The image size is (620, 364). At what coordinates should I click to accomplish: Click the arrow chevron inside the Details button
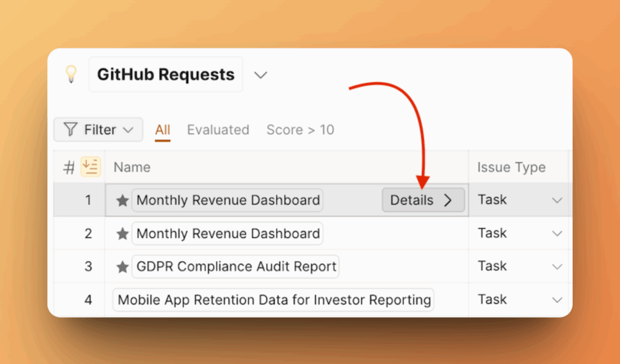coord(448,200)
